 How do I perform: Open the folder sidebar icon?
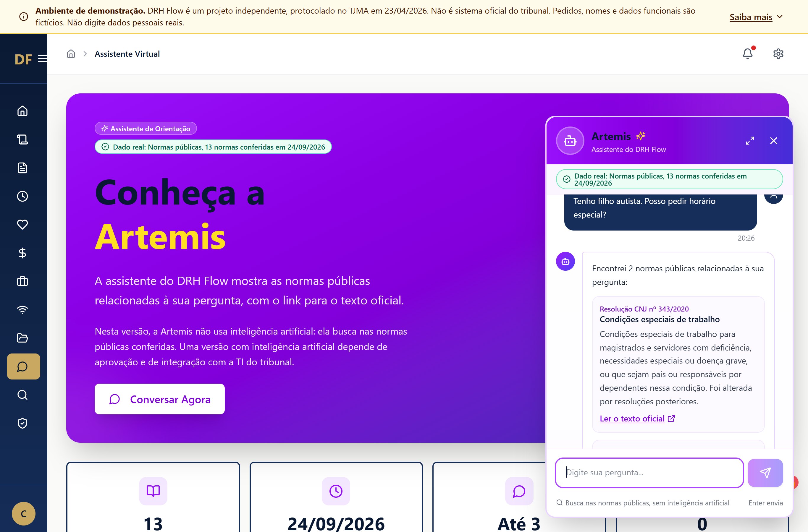22,338
